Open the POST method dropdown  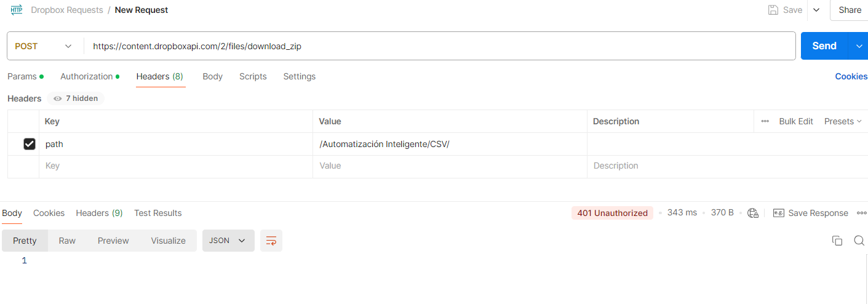[x=44, y=46]
